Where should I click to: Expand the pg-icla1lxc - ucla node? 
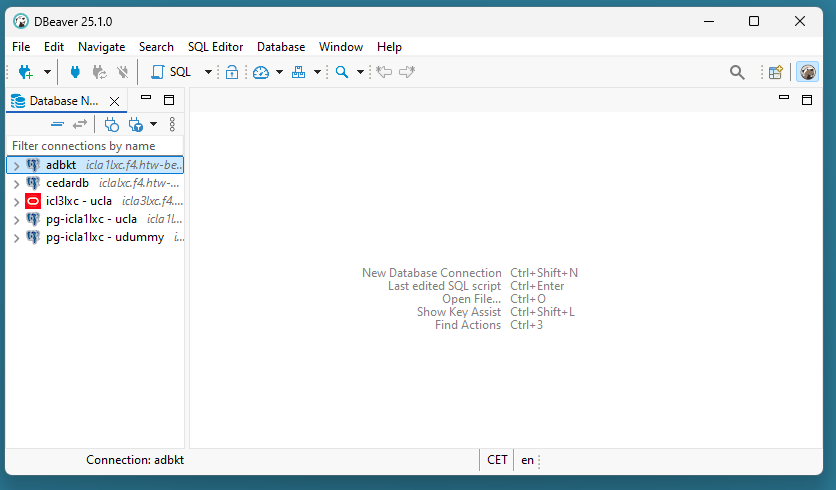coord(16,220)
